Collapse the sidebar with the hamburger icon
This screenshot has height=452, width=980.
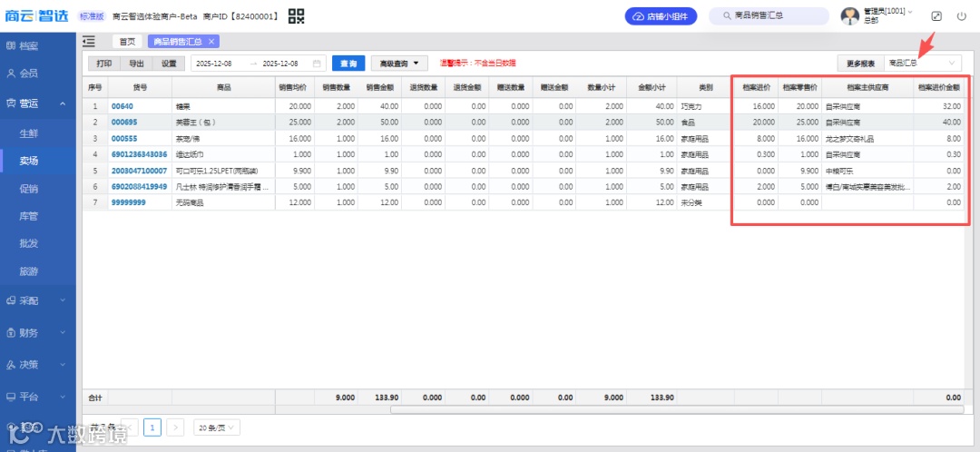point(89,41)
